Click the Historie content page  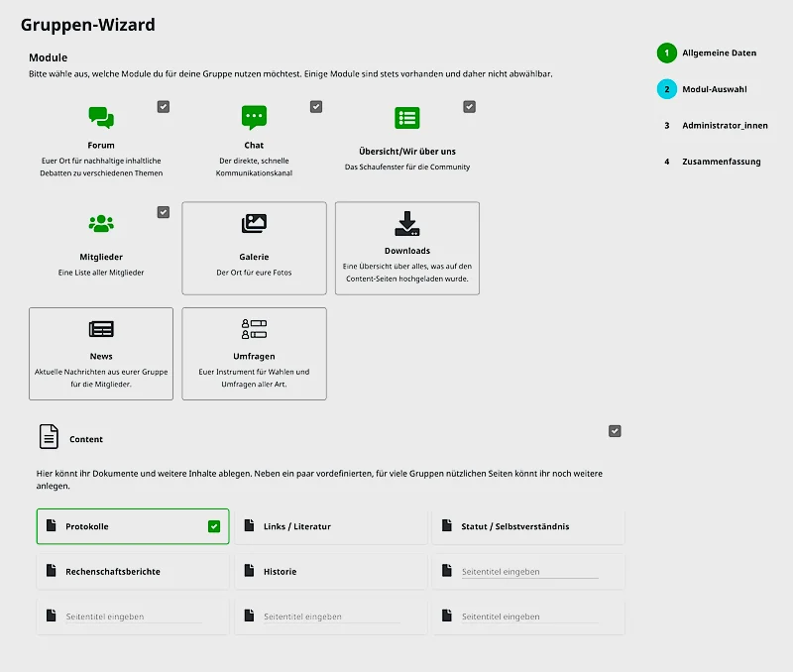point(330,571)
